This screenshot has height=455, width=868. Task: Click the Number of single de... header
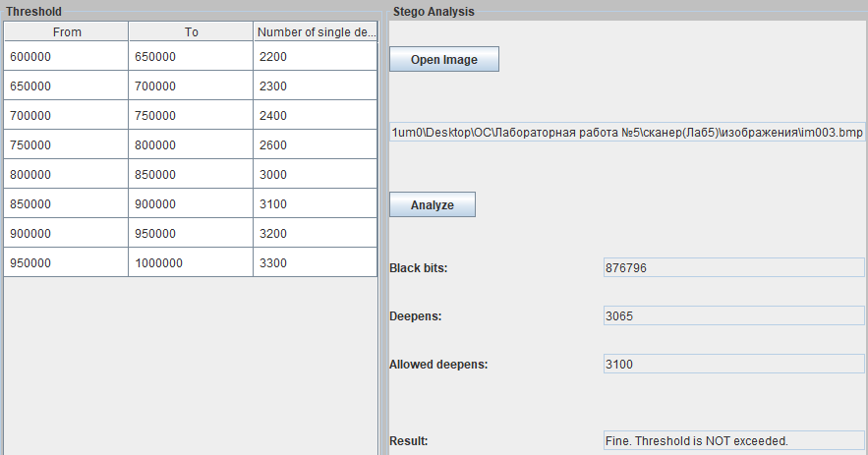click(x=316, y=32)
